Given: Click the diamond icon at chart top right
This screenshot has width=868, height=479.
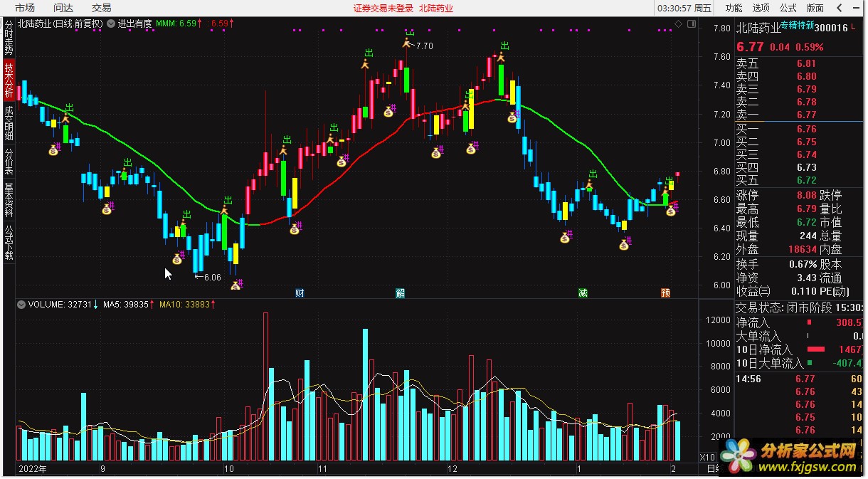Looking at the screenshot, I should (x=678, y=23).
